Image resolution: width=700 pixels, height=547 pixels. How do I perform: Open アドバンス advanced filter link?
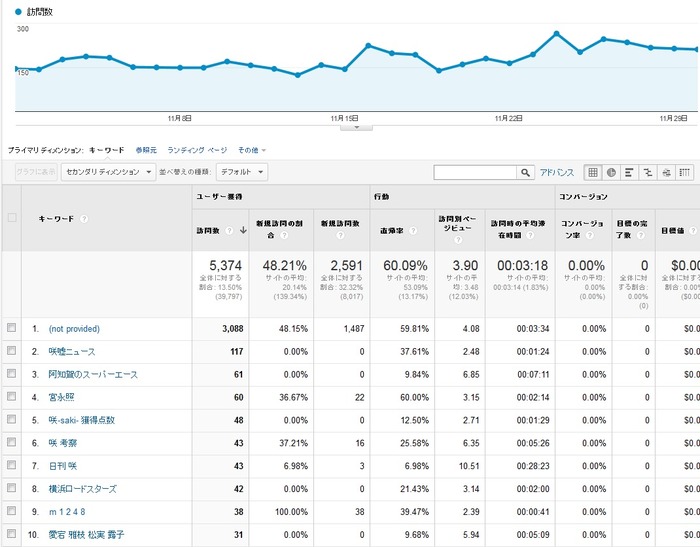(x=557, y=172)
